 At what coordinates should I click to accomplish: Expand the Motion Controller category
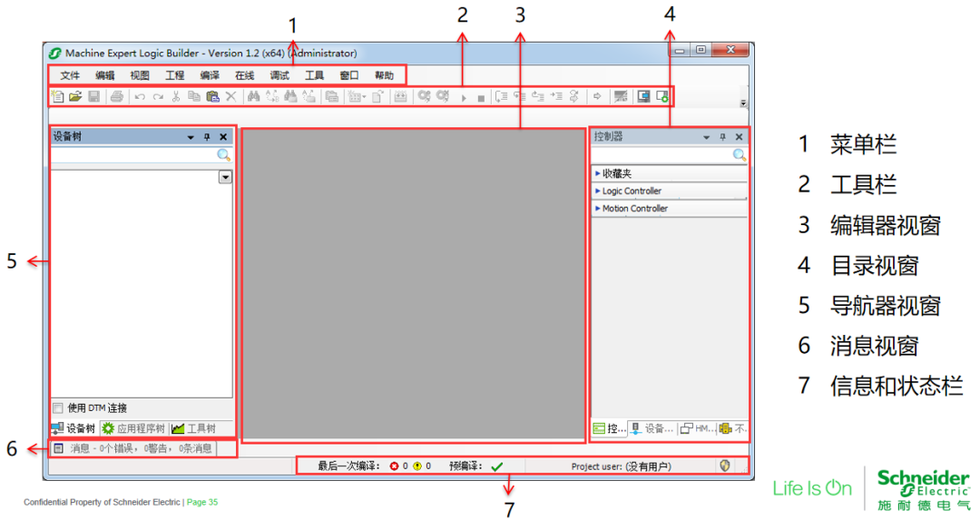[669, 208]
